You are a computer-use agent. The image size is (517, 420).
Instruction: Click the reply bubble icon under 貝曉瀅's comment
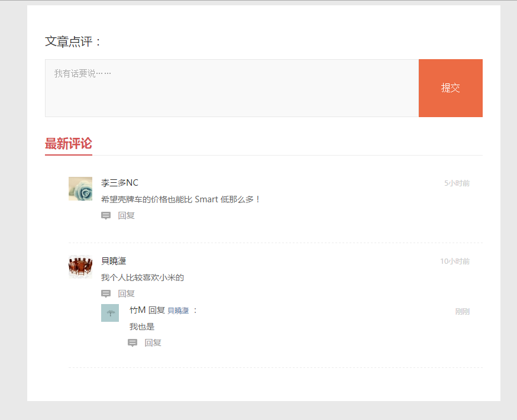point(106,294)
